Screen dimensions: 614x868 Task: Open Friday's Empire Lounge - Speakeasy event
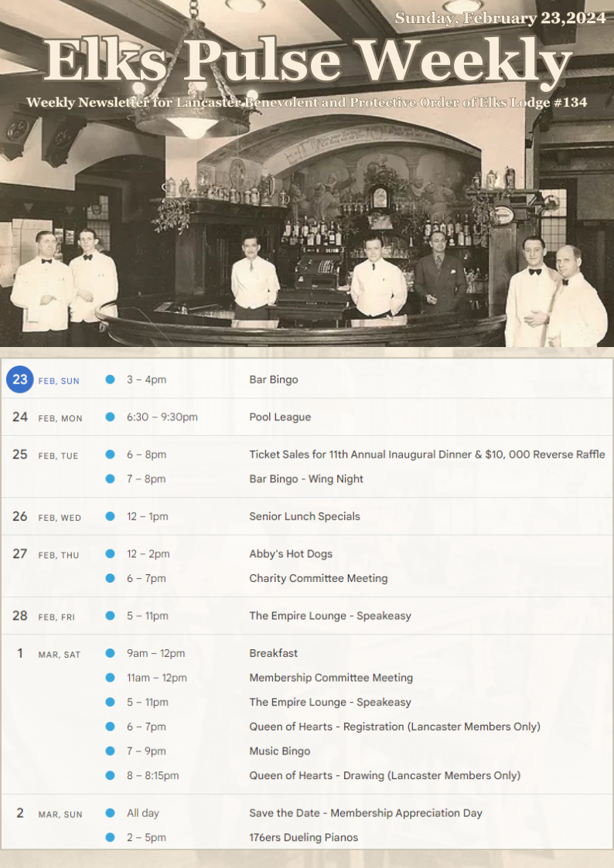tap(330, 615)
